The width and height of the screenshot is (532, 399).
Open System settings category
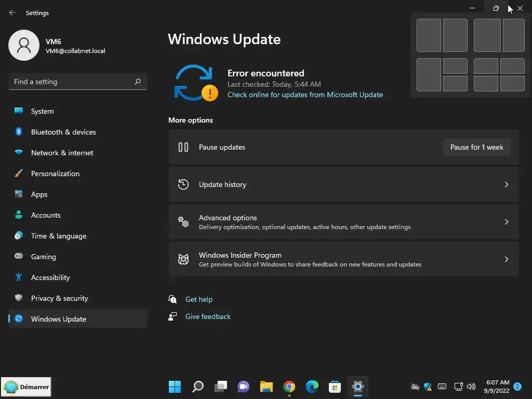78,111
